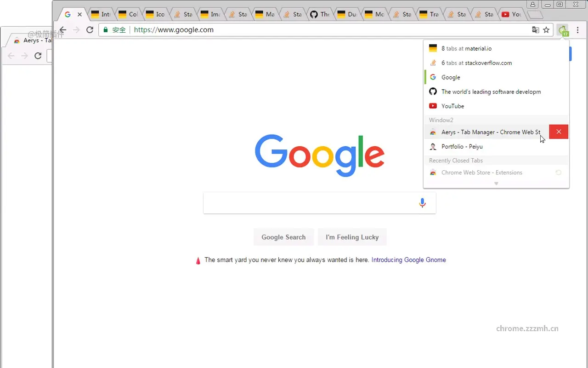Click the Google Search button
Viewport: 588px width, 368px height.
point(283,237)
